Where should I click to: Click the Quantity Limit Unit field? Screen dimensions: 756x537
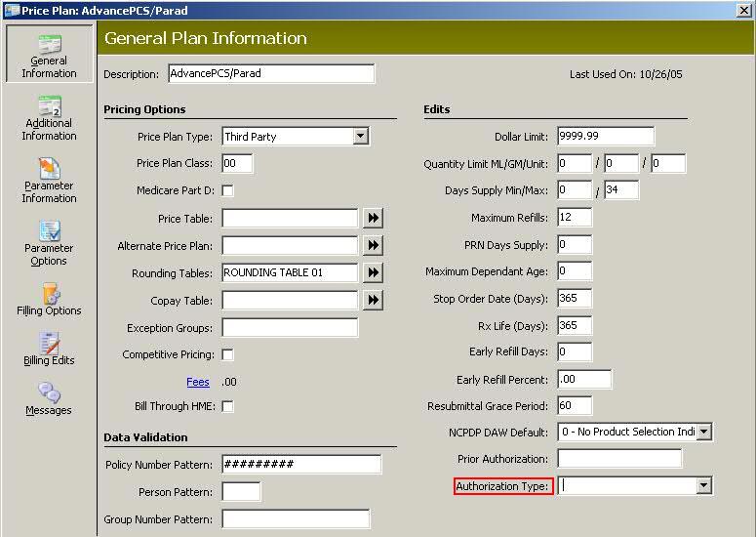pyautogui.click(x=668, y=164)
